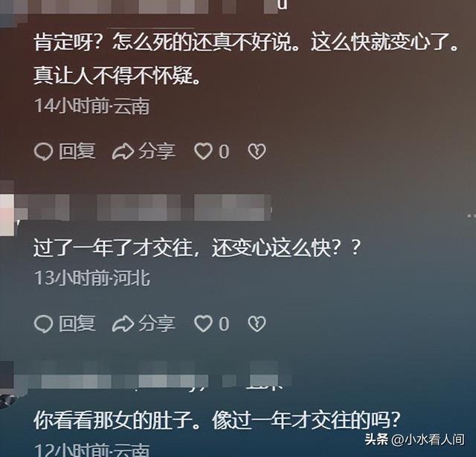Open the more options dots beside the 河北 comment
Viewport: 476px width, 457px height.
pyautogui.click(x=471, y=216)
